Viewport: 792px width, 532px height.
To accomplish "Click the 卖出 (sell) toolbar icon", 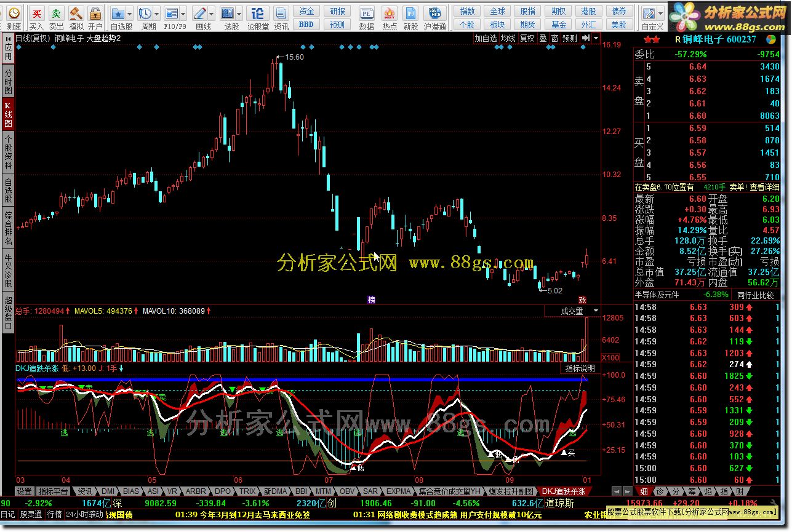I will click(x=56, y=13).
